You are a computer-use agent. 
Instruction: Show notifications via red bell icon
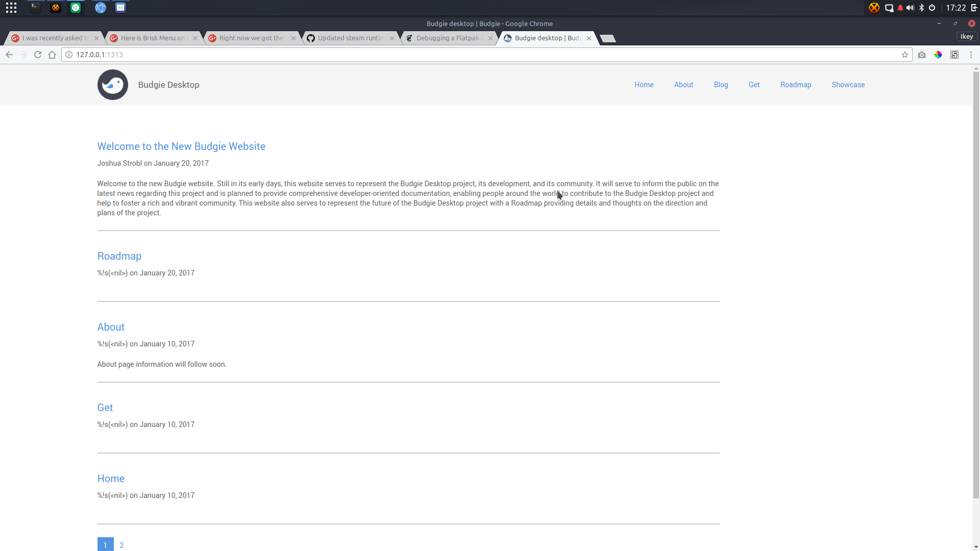(x=900, y=8)
